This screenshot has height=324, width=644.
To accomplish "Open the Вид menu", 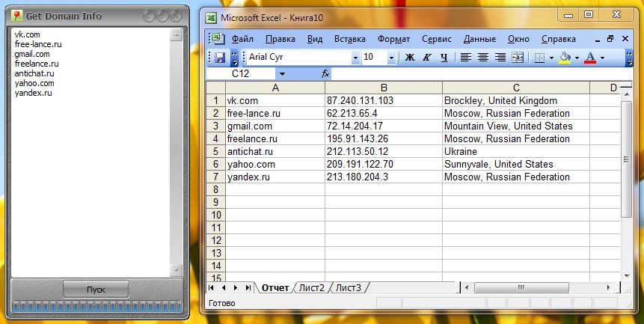I will click(315, 39).
